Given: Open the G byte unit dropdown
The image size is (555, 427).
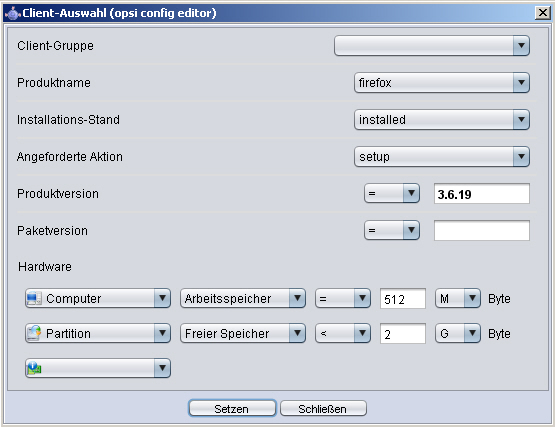Looking at the screenshot, I should (x=458, y=333).
